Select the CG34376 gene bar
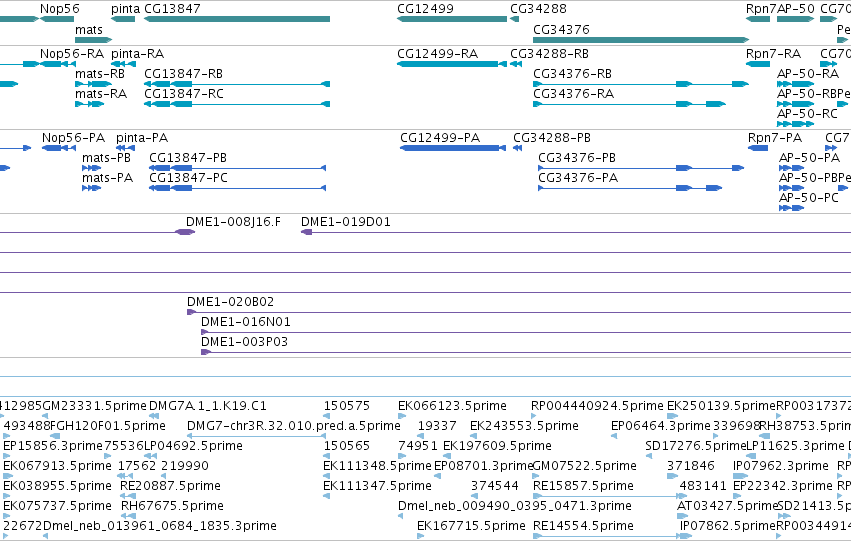The width and height of the screenshot is (851, 541). click(641, 40)
